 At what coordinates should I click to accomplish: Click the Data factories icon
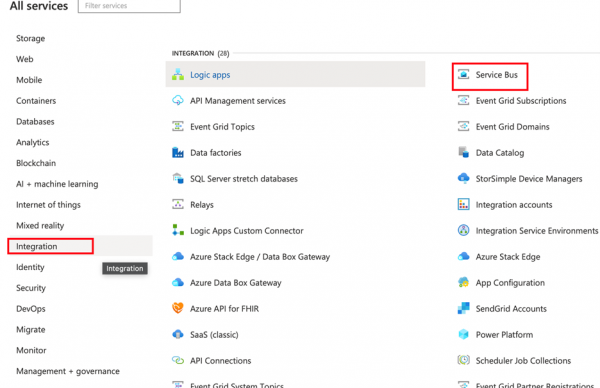point(178,153)
